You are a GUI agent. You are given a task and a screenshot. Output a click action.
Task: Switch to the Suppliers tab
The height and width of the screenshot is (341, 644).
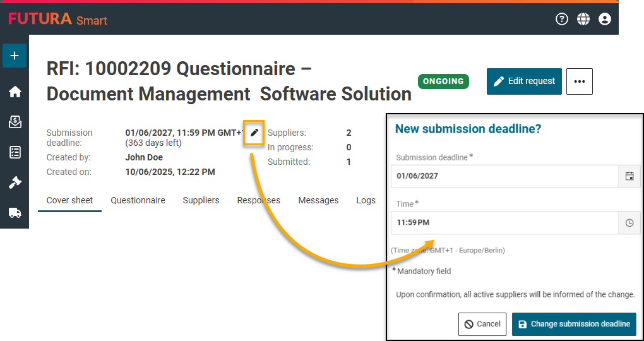pos(201,200)
